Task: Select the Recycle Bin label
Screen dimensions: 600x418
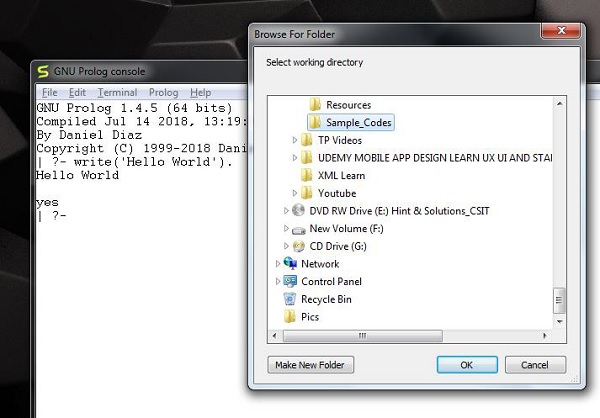Action: (x=326, y=299)
